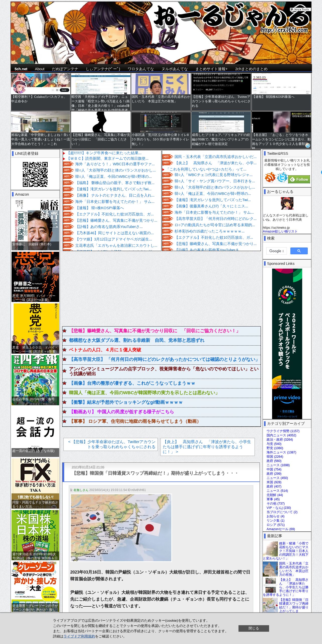This screenshot has width=322, height=644.
Task: Click the green Feedly Follow button
Action: point(299,179)
